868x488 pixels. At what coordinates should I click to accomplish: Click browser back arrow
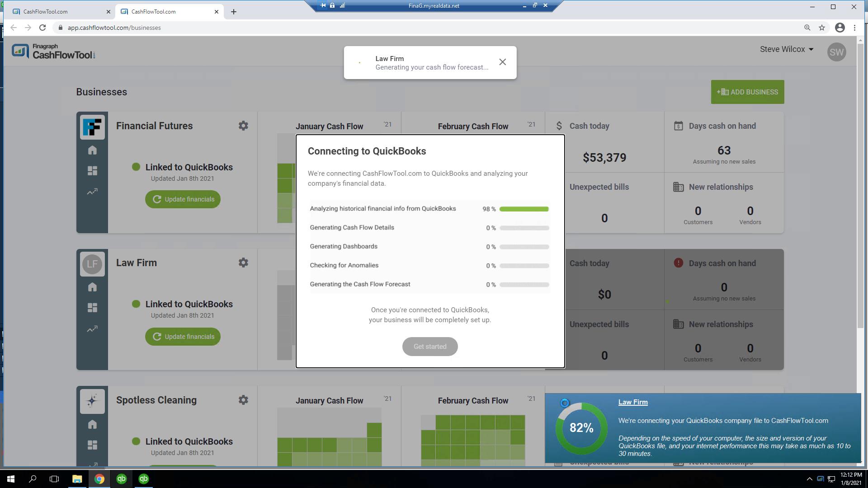14,28
